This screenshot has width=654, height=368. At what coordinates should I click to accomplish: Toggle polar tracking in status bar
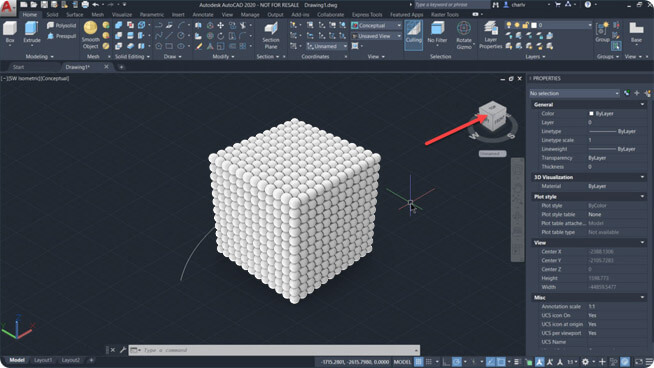[457, 362]
